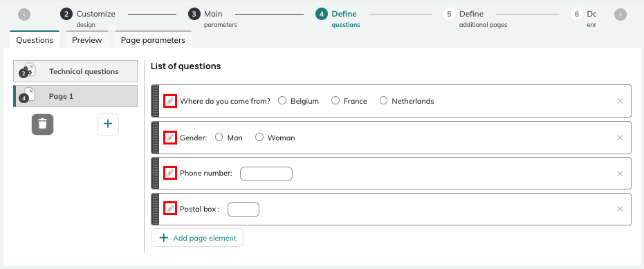644x269 pixels.
Task: Select Page 1 in the page list
Action: [x=75, y=96]
